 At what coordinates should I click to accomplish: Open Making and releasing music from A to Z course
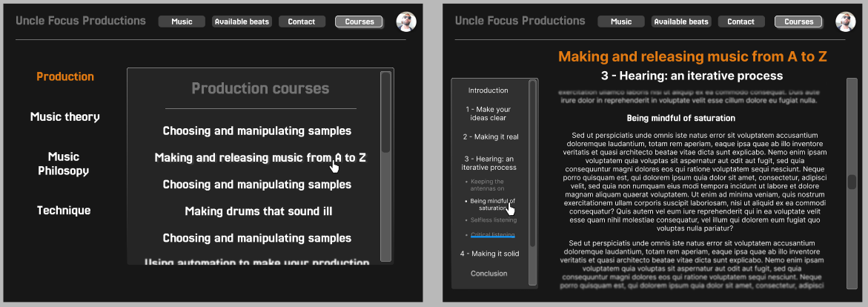click(x=260, y=157)
